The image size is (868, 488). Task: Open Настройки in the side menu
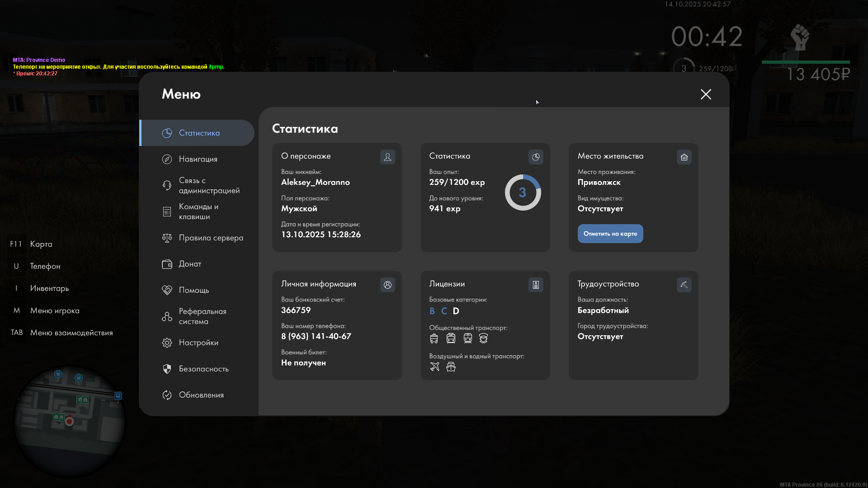[198, 343]
